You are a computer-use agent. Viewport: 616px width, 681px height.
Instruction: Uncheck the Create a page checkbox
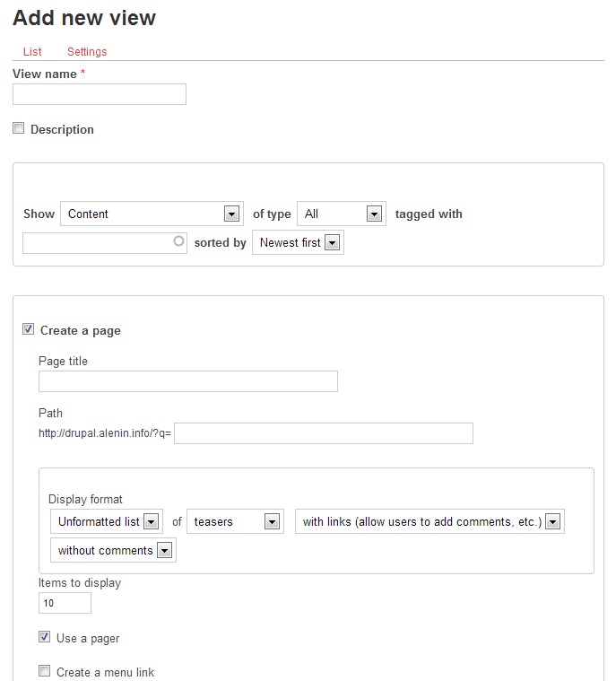[x=28, y=329]
